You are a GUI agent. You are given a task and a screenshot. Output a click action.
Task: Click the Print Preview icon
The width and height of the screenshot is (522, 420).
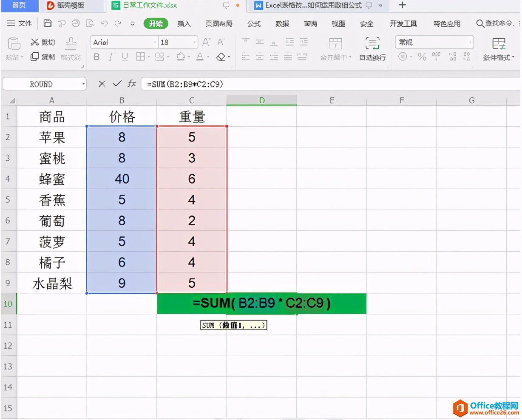[x=90, y=23]
